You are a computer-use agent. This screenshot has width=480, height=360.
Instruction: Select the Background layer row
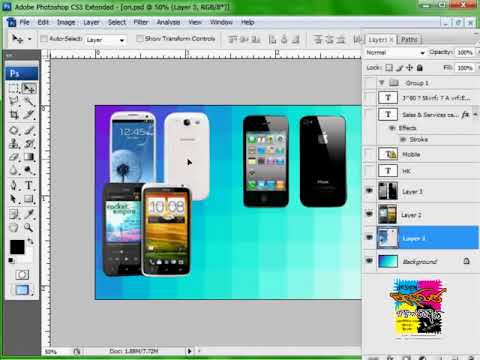[421, 261]
